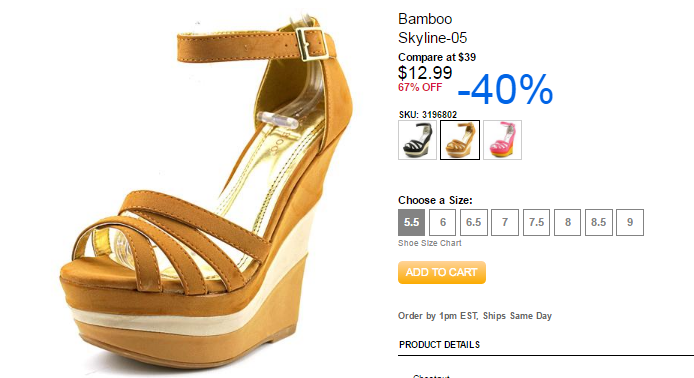Open the Shoe Size Chart link
This screenshot has height=378, width=694.
tap(429, 243)
